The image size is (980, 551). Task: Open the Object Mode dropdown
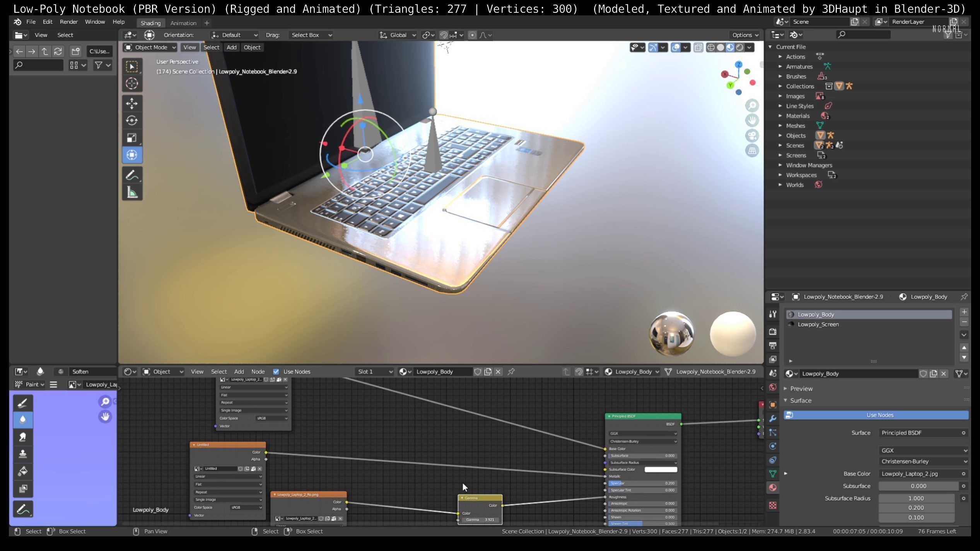pyautogui.click(x=150, y=48)
